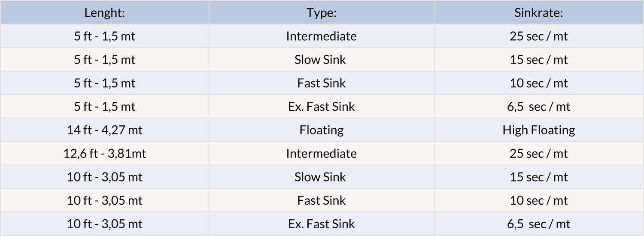This screenshot has width=644, height=236.
Task: Select Ex. Fast Sink in the 5 ft row
Action: pos(321,106)
